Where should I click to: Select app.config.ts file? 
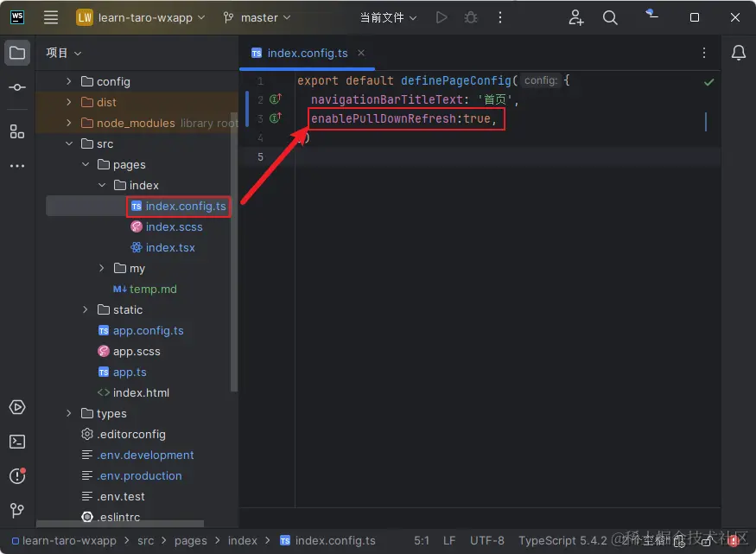click(142, 330)
